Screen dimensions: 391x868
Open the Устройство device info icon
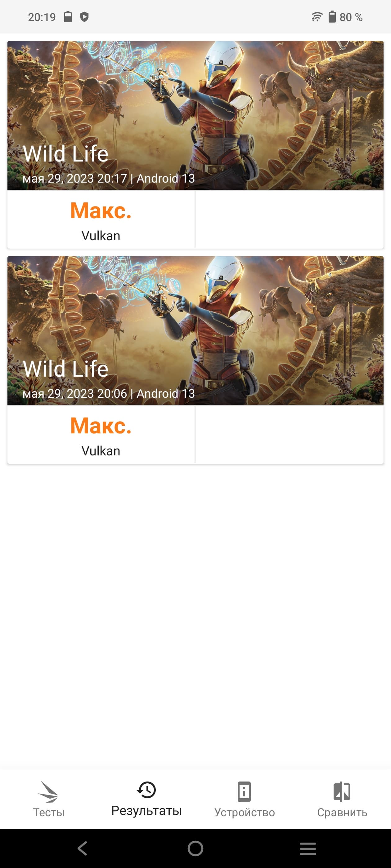click(244, 791)
